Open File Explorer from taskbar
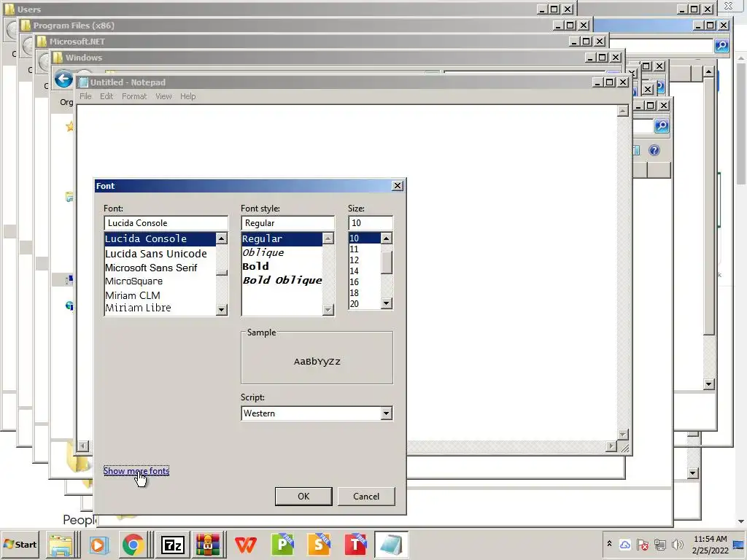The width and height of the screenshot is (747, 560). [x=61, y=545]
